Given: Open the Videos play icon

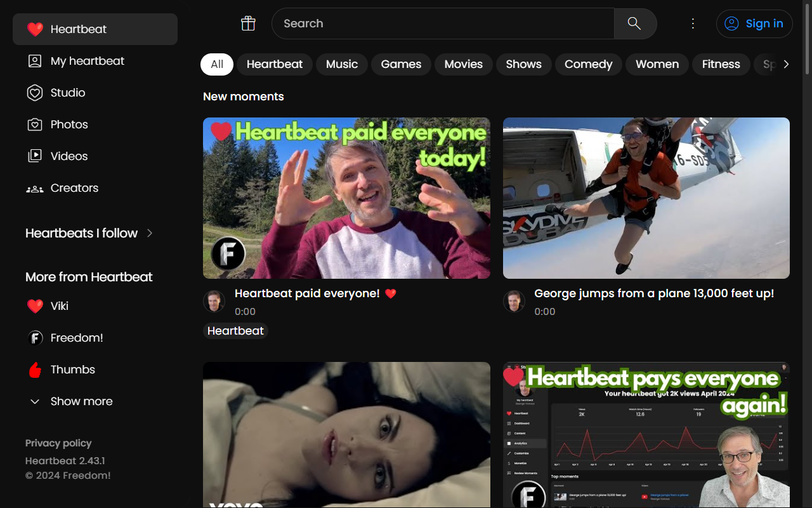Looking at the screenshot, I should [x=35, y=156].
